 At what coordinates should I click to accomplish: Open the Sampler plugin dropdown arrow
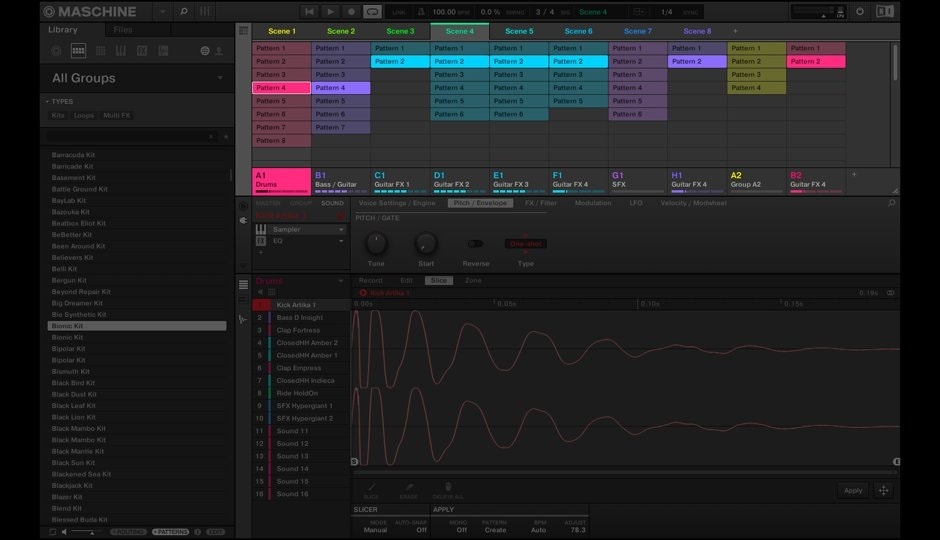[x=341, y=230]
